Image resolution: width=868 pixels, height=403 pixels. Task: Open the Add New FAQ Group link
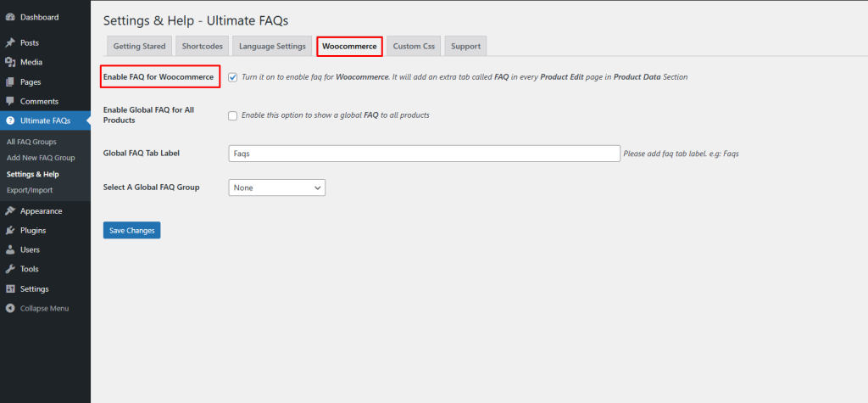tap(41, 158)
